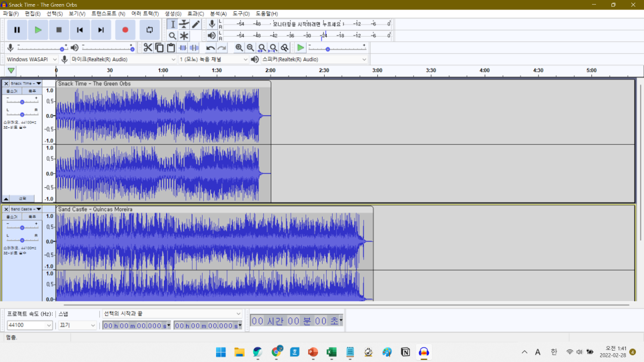This screenshot has width=644, height=362.
Task: Select the Selection (I-beam) tool
Action: click(173, 24)
